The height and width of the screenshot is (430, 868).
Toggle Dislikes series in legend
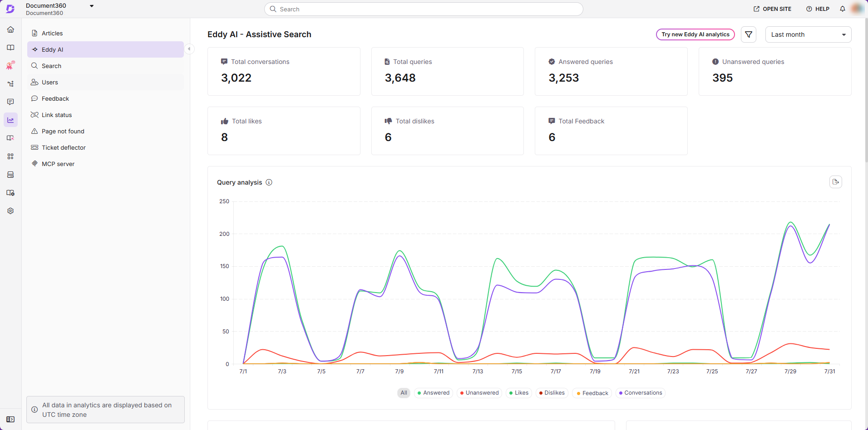(x=552, y=393)
